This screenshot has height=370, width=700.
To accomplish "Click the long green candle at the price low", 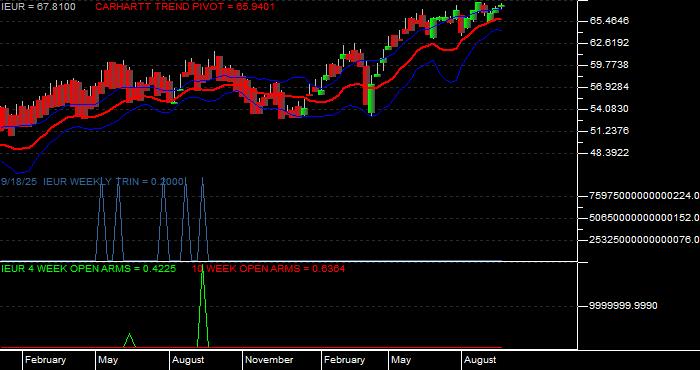I will point(371,99).
